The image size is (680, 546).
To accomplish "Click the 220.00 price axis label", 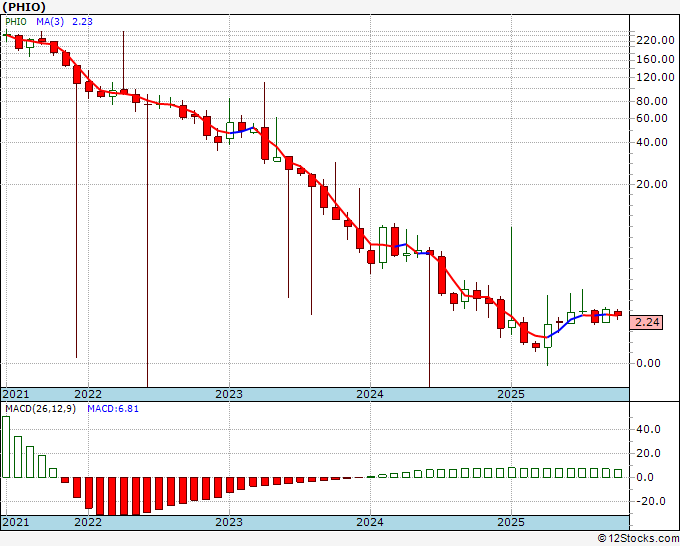I will tap(655, 40).
